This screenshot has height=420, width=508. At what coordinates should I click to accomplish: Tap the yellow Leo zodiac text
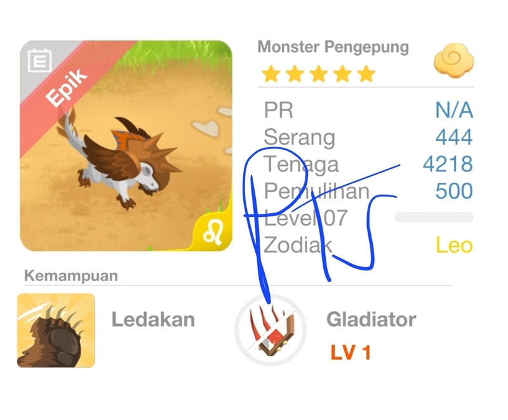click(454, 245)
